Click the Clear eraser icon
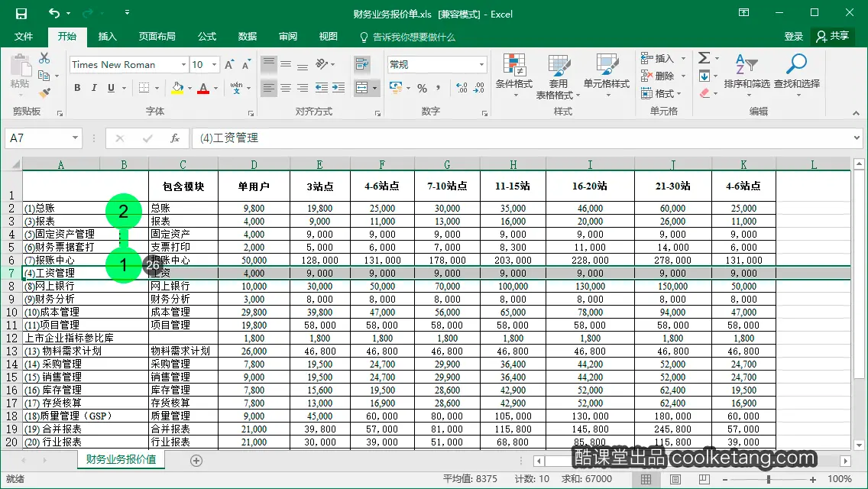 click(704, 93)
